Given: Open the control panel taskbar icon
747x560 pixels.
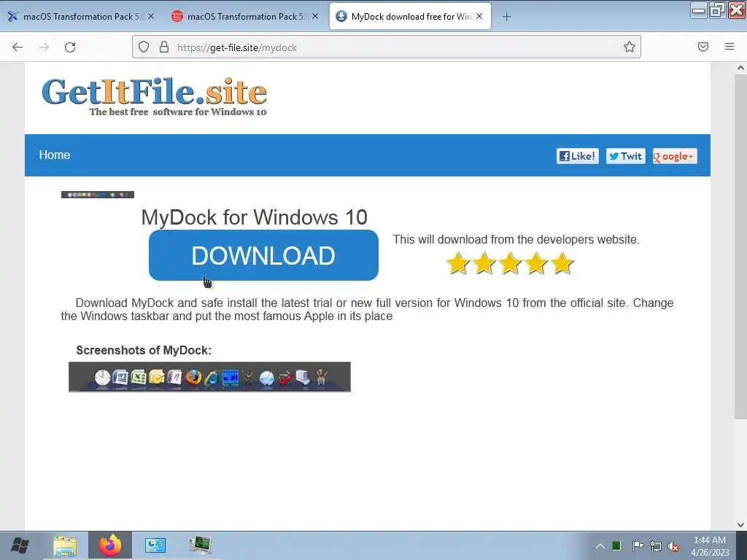Looking at the screenshot, I should click(155, 545).
